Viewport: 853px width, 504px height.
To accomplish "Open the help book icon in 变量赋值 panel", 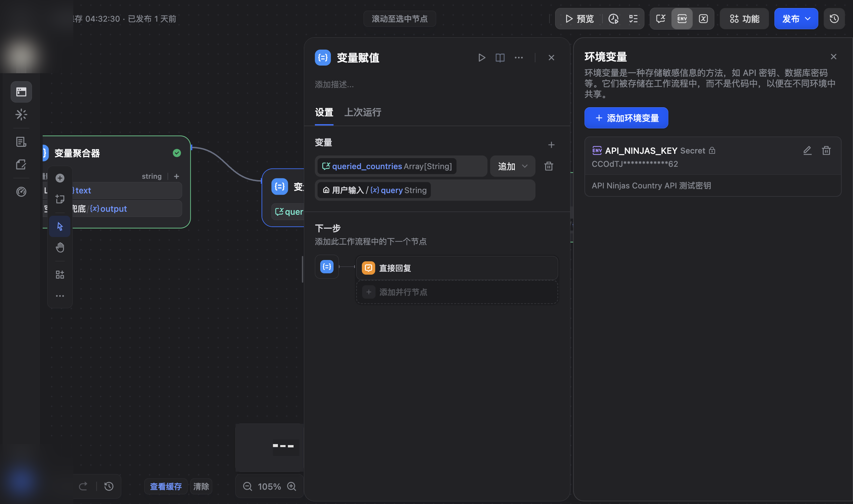I will 500,58.
